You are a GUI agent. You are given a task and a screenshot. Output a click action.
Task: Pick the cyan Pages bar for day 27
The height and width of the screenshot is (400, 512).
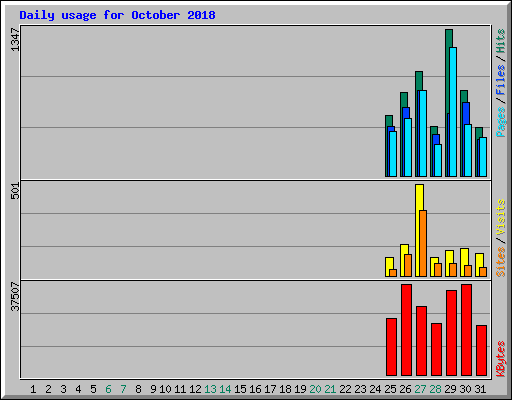pos(423,133)
